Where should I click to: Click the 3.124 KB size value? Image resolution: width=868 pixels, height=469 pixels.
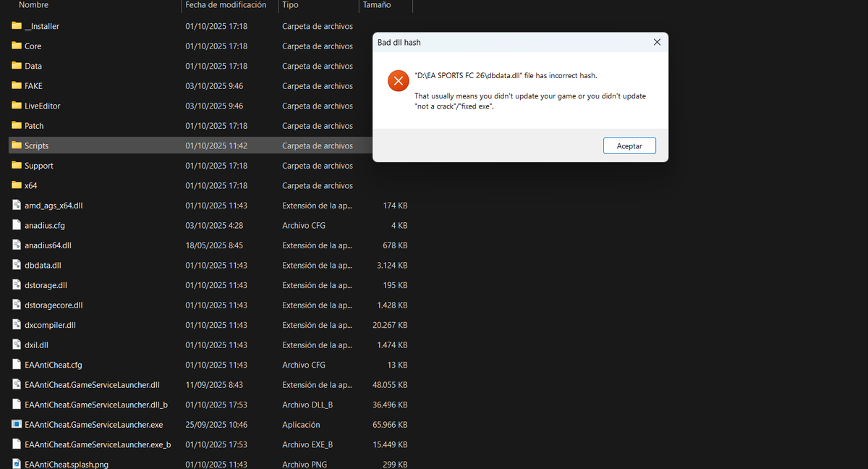(x=392, y=265)
